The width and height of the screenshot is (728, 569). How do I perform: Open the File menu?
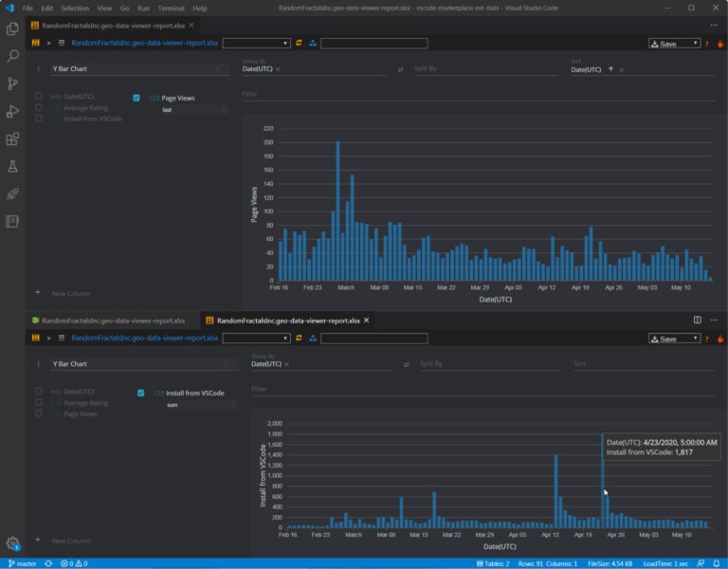(x=27, y=8)
